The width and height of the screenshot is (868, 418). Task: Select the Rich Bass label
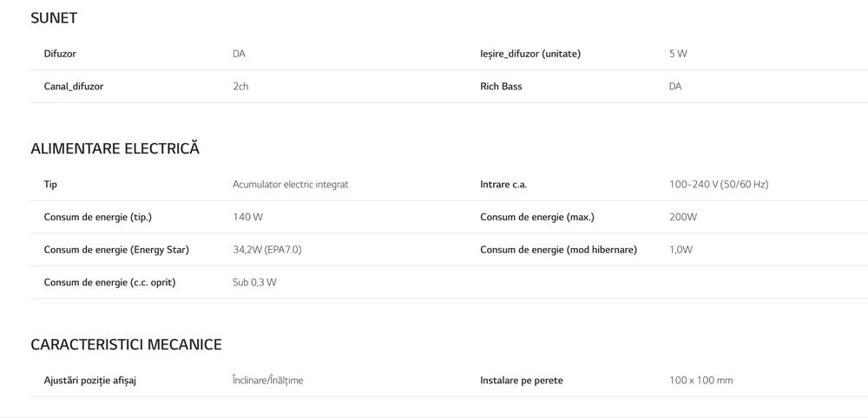click(501, 87)
